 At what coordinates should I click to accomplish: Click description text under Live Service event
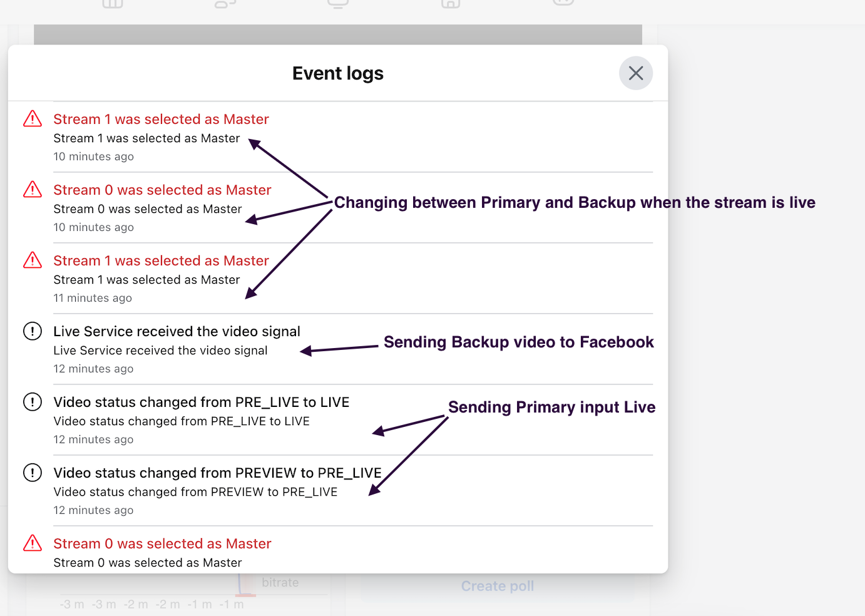point(160,351)
